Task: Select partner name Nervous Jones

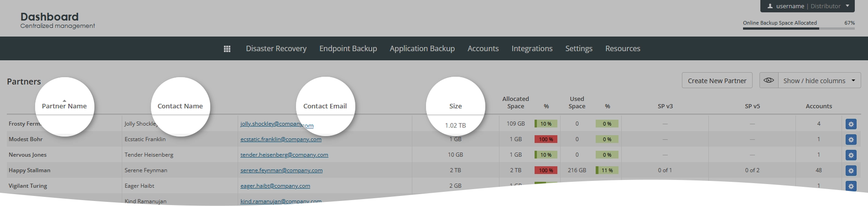Action: tap(27, 155)
